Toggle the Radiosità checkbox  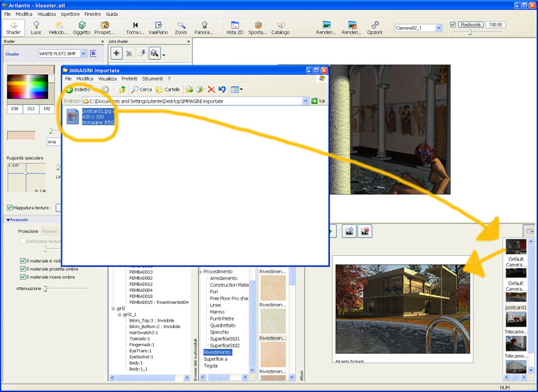(x=453, y=25)
